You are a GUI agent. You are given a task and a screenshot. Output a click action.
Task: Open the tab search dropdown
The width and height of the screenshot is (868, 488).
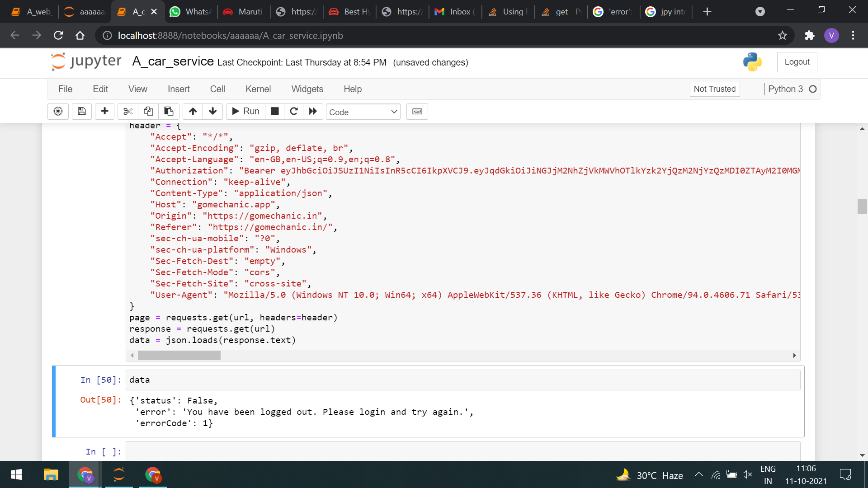coord(760,12)
